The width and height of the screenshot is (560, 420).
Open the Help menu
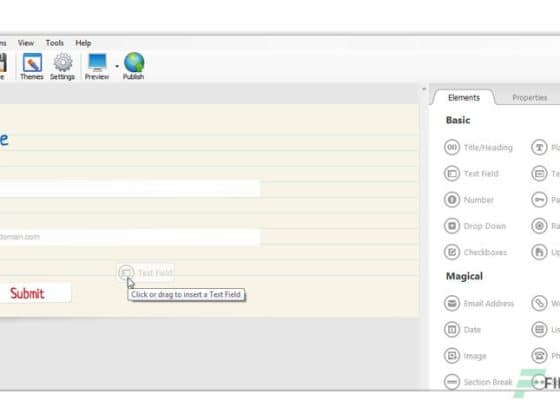pos(83,43)
